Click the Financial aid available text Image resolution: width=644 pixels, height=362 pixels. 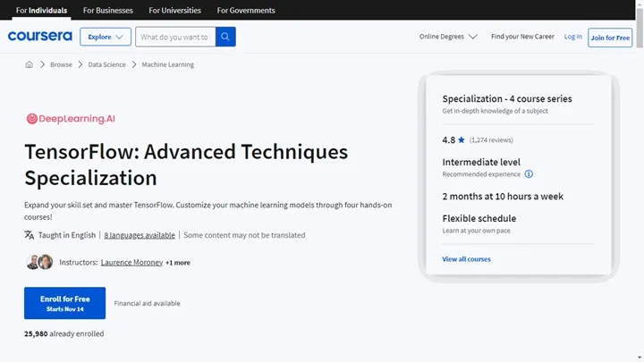pos(147,303)
